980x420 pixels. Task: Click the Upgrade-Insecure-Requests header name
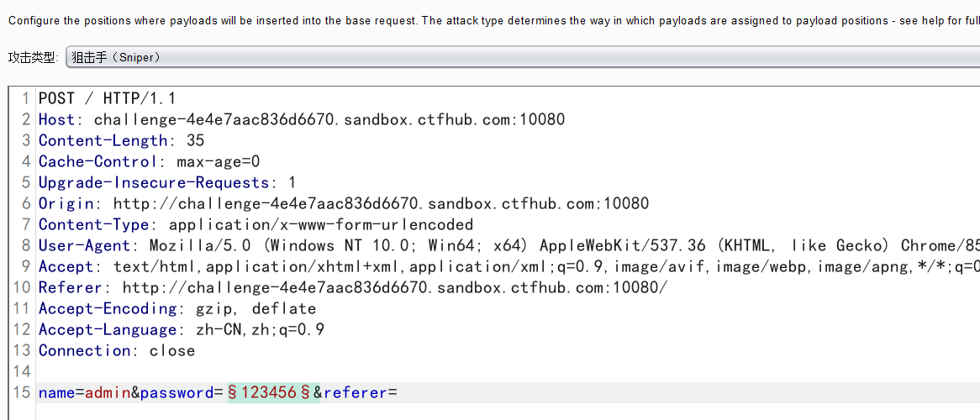pyautogui.click(x=154, y=182)
